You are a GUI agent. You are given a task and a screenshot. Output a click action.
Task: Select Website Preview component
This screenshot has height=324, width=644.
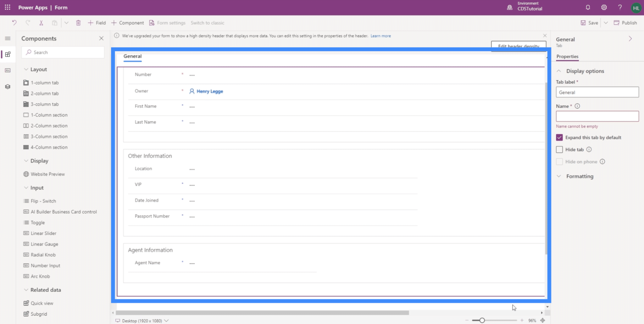click(x=44, y=174)
